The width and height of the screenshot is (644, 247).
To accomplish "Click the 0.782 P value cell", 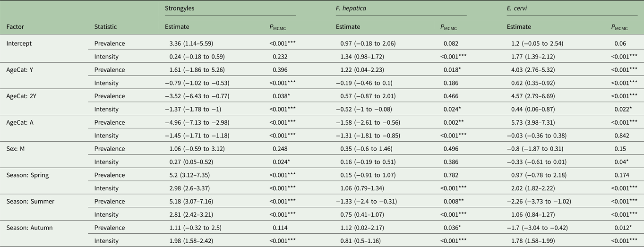I will tap(452, 175).
